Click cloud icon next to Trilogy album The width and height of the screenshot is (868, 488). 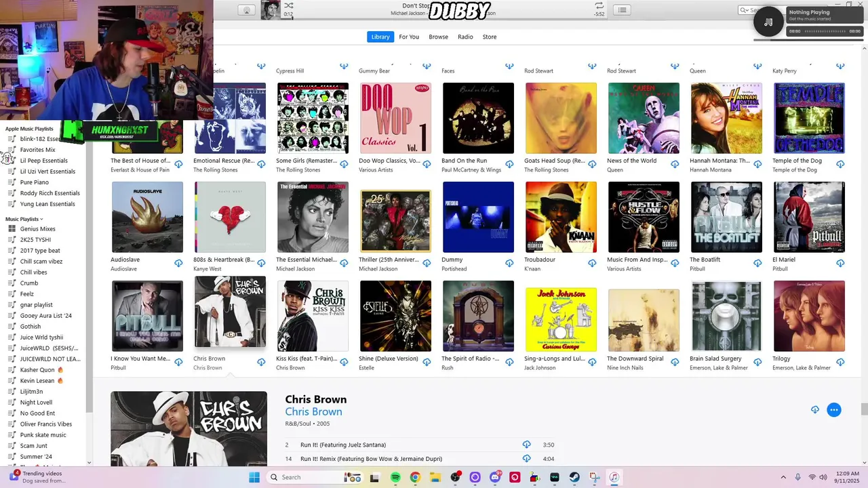point(840,362)
